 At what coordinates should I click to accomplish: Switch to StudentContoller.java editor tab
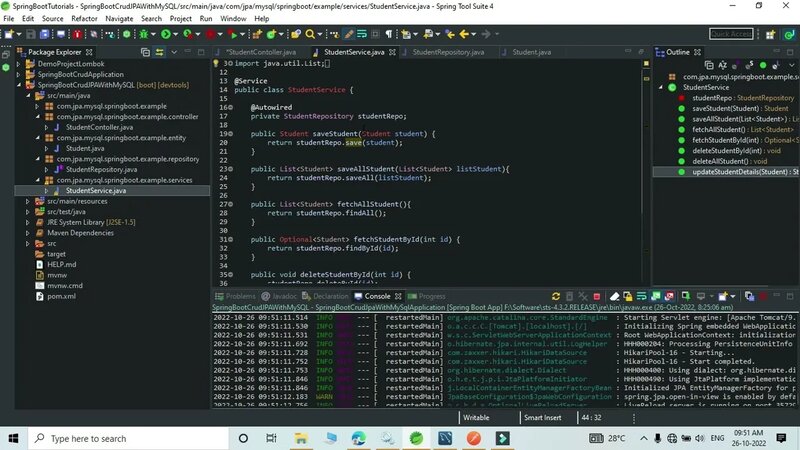[x=260, y=52]
